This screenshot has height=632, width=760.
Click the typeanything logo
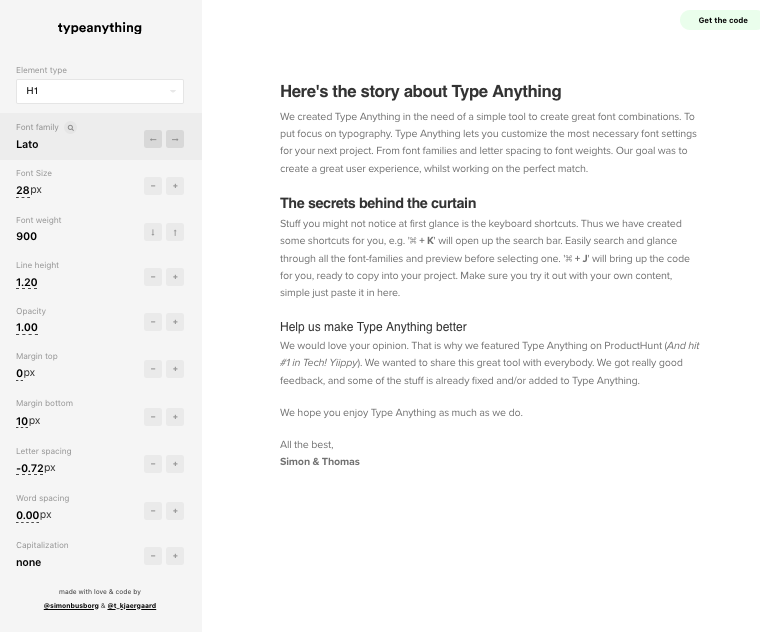[x=100, y=28]
